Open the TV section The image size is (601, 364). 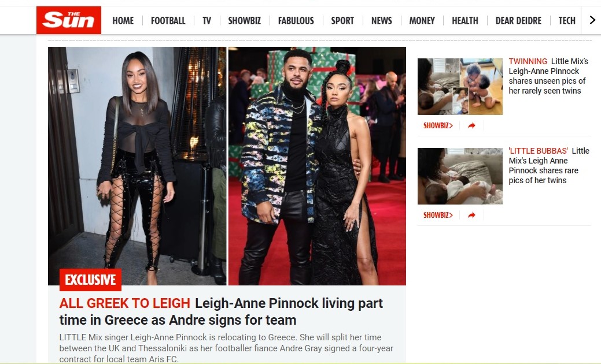207,21
